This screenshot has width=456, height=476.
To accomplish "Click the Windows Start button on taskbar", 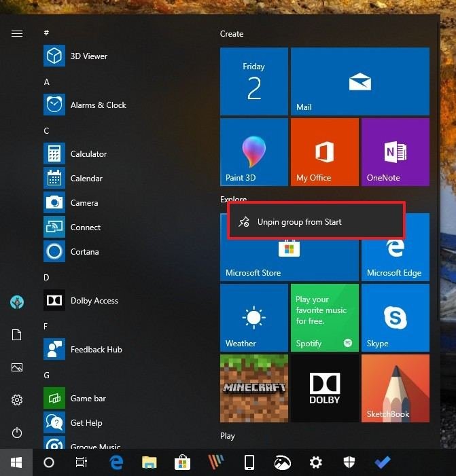I will coord(16,462).
